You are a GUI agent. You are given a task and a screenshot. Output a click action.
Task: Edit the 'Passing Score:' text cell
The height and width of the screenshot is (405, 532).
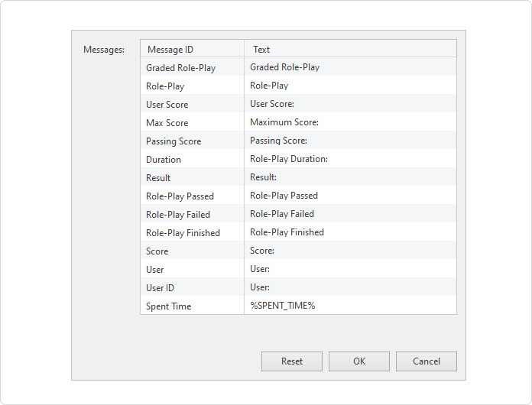click(x=350, y=141)
